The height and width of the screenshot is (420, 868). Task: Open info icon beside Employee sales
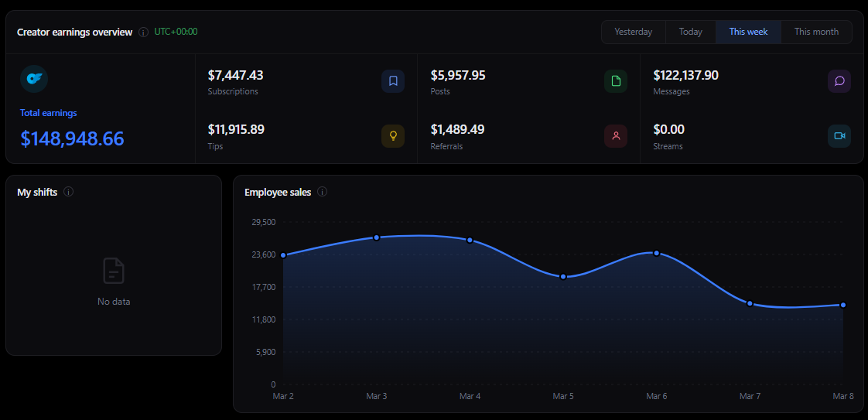click(x=322, y=192)
